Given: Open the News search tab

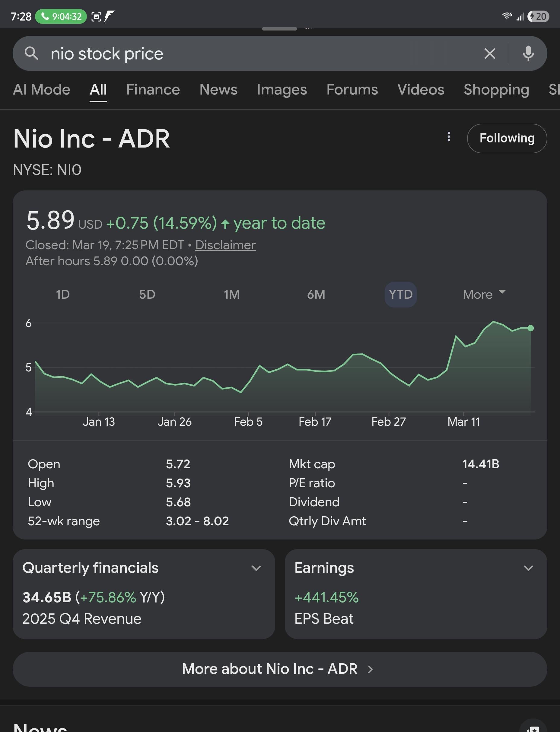Looking at the screenshot, I should (218, 90).
